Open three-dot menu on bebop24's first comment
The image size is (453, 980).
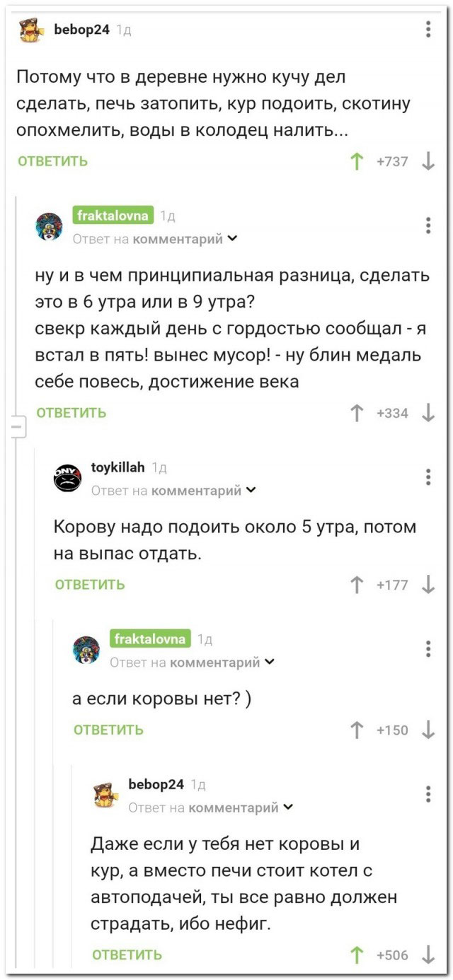pos(428,30)
